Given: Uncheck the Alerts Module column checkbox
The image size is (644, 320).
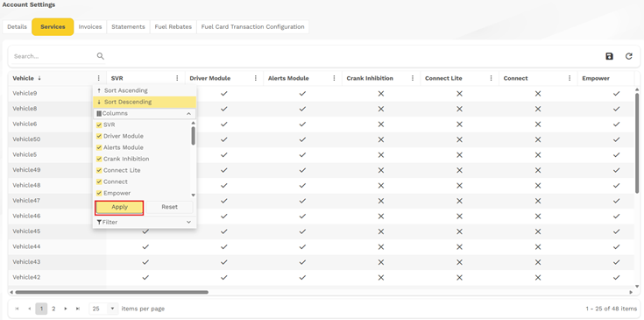Looking at the screenshot, I should [99, 147].
